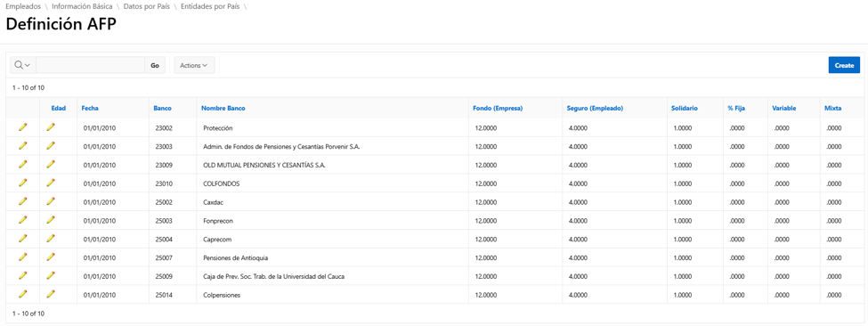868x326 pixels.
Task: Click the edit pencil for the Caxdac row
Action: (x=22, y=201)
